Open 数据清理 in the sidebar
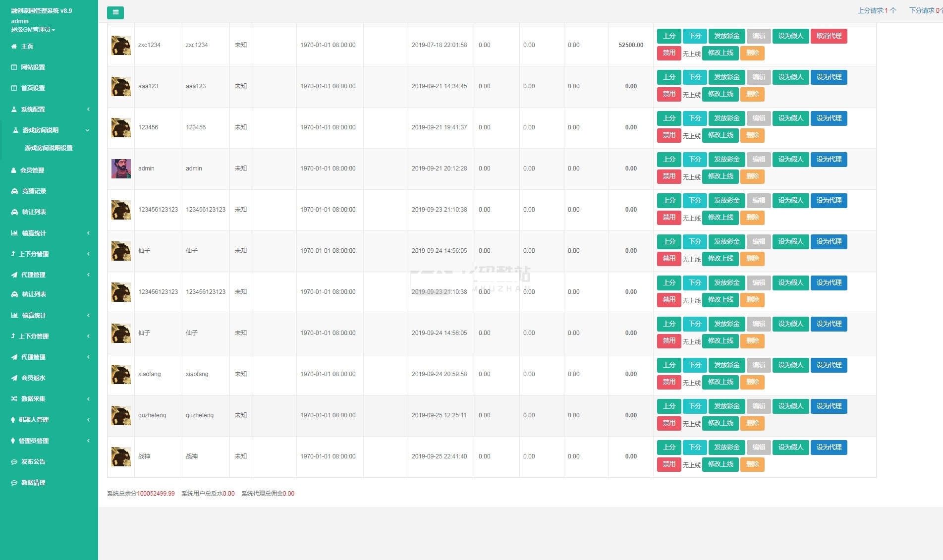943x560 pixels. (x=33, y=483)
